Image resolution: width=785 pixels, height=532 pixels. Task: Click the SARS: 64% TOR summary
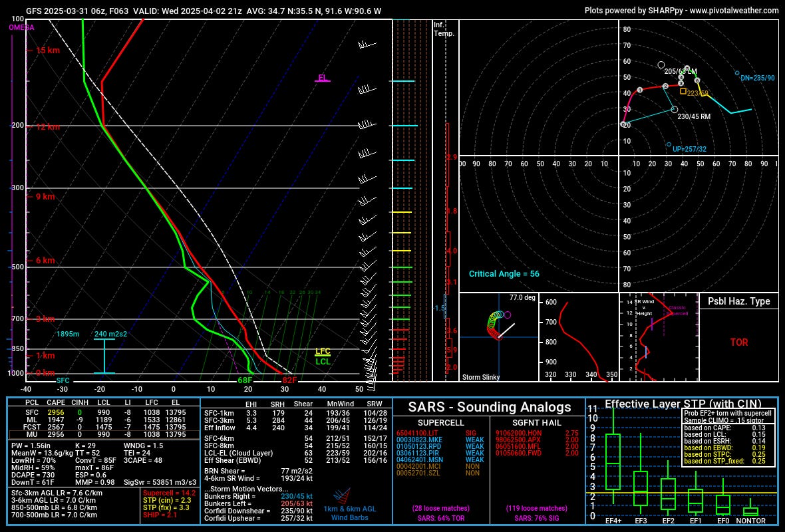[x=440, y=518]
